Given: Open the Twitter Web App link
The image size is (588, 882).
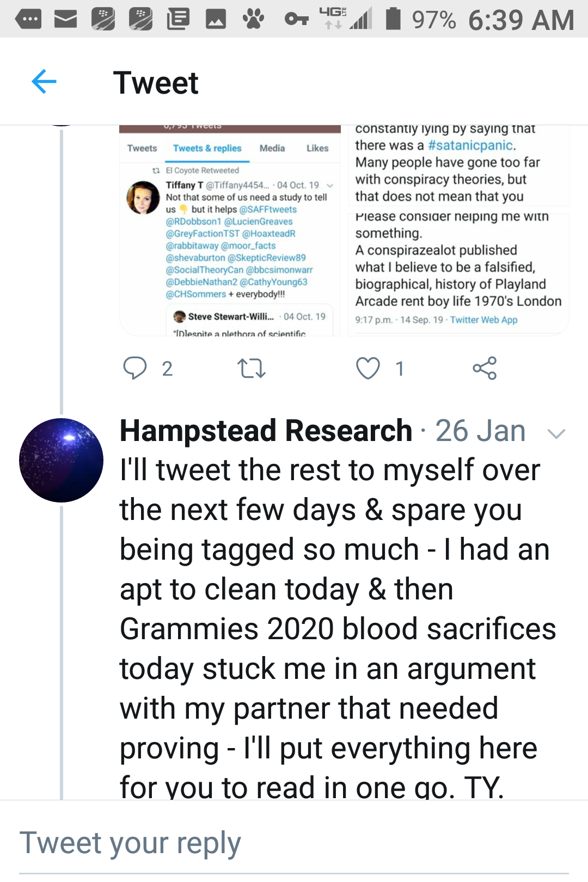Looking at the screenshot, I should [483, 320].
